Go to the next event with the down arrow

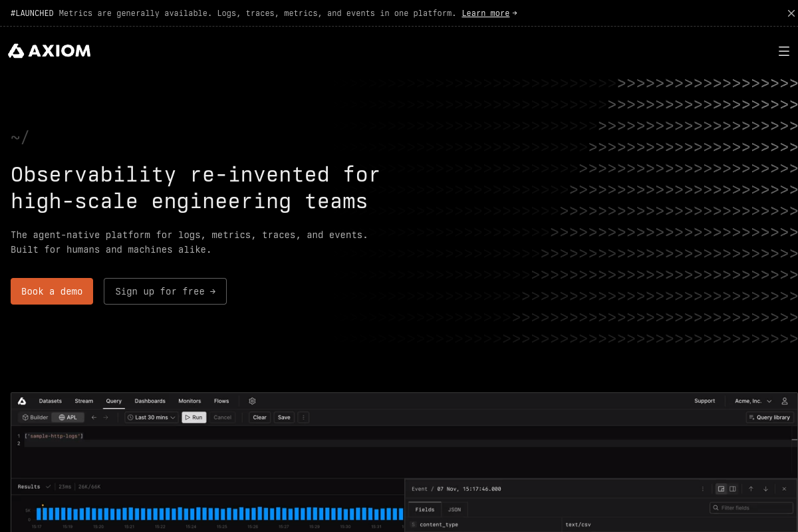pyautogui.click(x=765, y=489)
